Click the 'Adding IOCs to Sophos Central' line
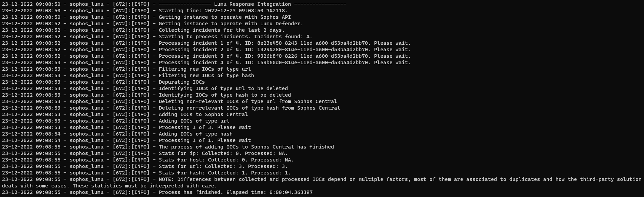 (203, 114)
